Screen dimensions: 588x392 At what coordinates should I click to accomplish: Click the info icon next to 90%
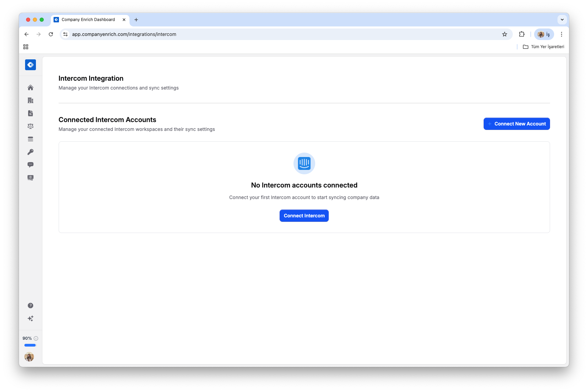[36, 338]
